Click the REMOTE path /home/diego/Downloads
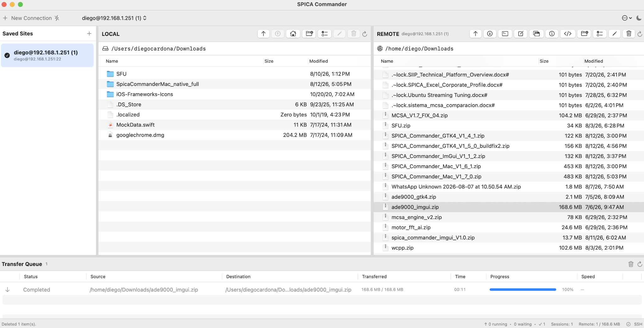The image size is (644, 328). coord(419,48)
